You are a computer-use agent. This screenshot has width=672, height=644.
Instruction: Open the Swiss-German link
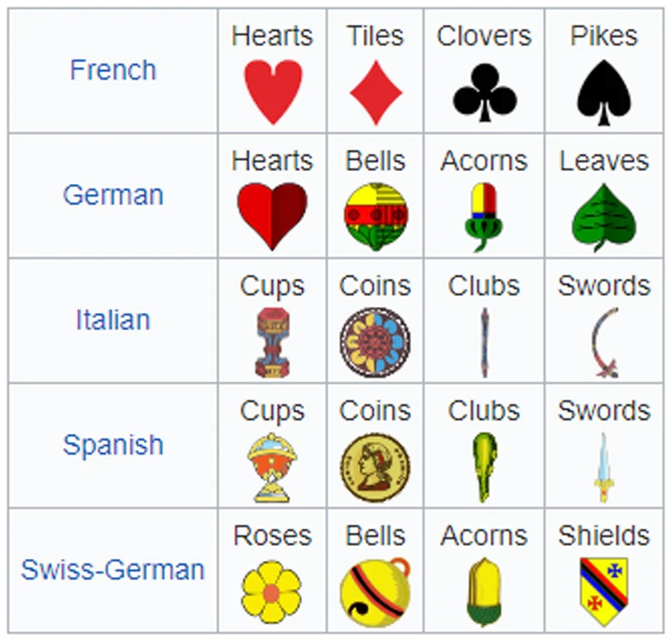click(113, 569)
